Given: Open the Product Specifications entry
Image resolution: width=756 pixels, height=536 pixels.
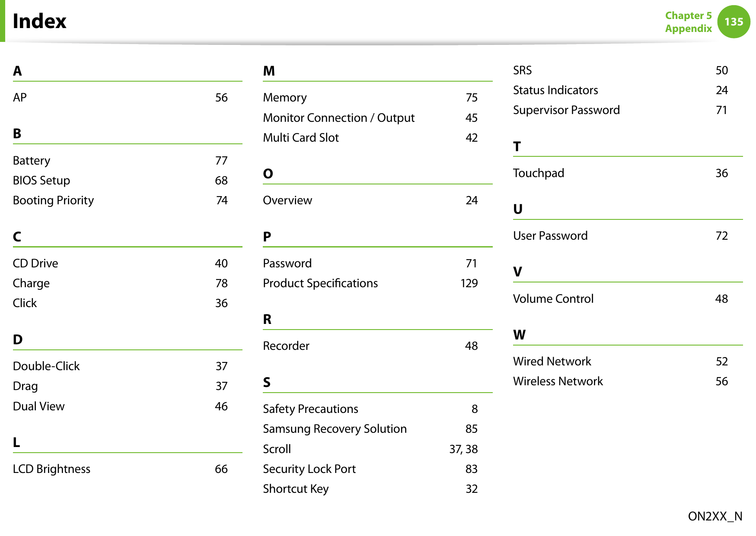Looking at the screenshot, I should (x=370, y=283).
